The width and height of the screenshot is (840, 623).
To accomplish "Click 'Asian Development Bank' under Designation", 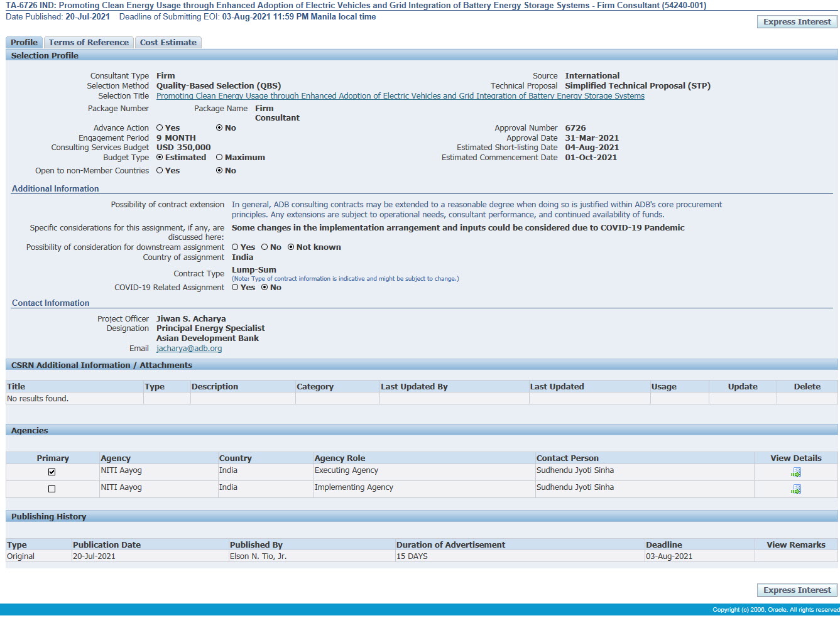I will (207, 338).
